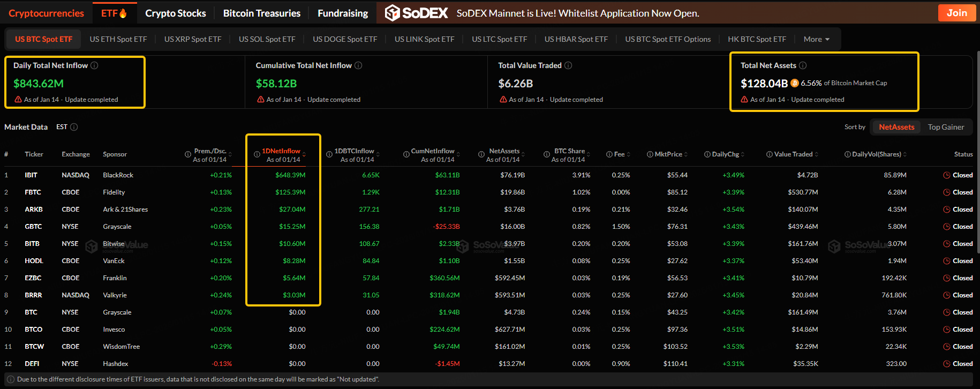The image size is (980, 389).
Task: Open the IBIT ticker row
Action: pyautogui.click(x=488, y=175)
